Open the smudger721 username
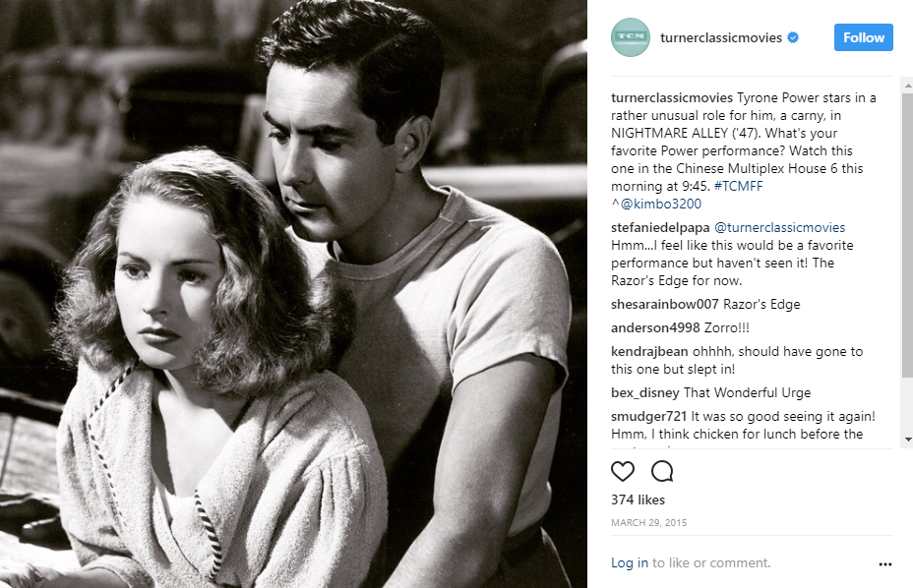This screenshot has width=913, height=588. pos(648,416)
